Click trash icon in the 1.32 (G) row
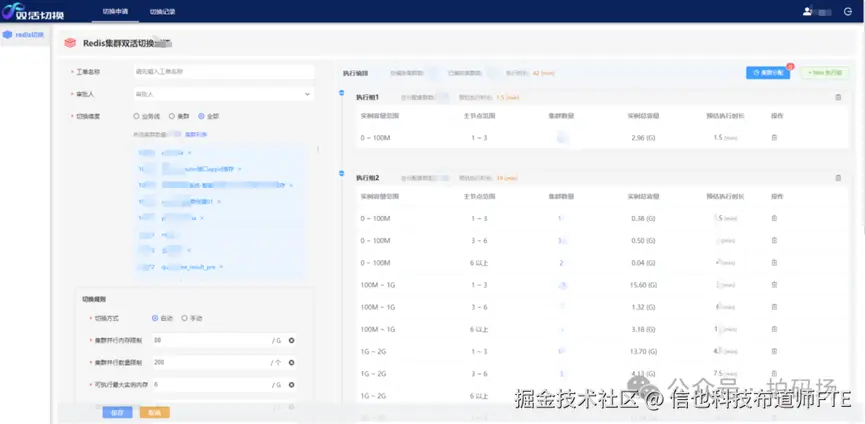The image size is (865, 424). pyautogui.click(x=774, y=307)
